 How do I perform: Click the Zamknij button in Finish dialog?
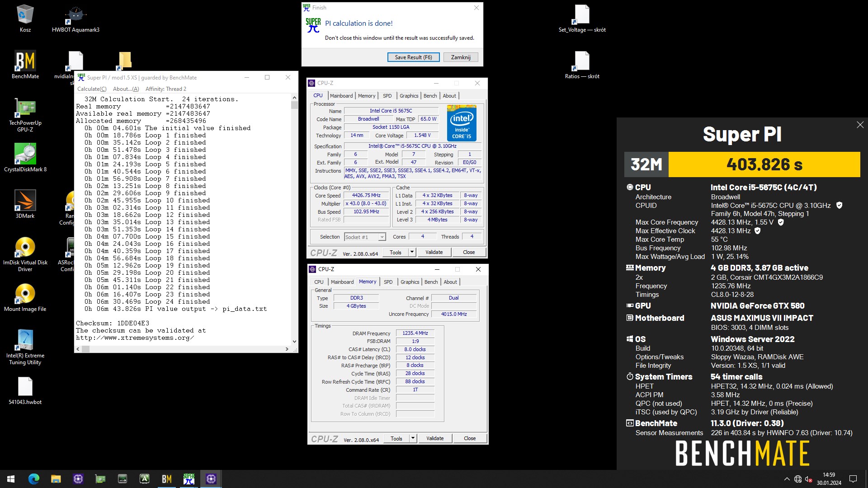460,57
